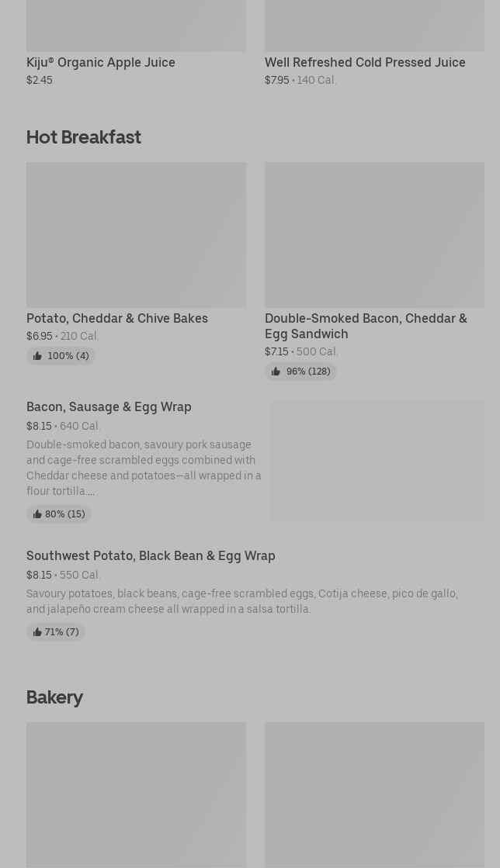Click Southwest wrap description text

(x=242, y=601)
